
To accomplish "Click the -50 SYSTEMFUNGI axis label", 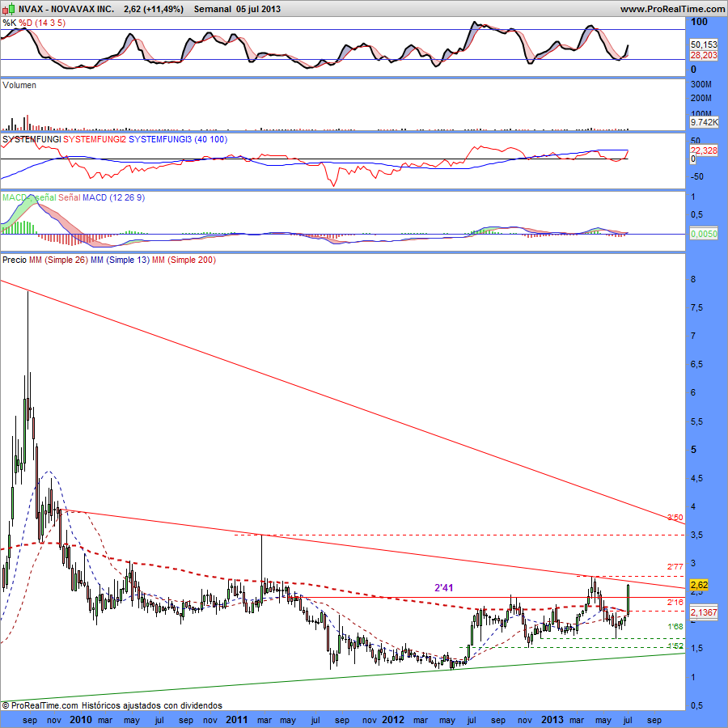I will (x=697, y=177).
